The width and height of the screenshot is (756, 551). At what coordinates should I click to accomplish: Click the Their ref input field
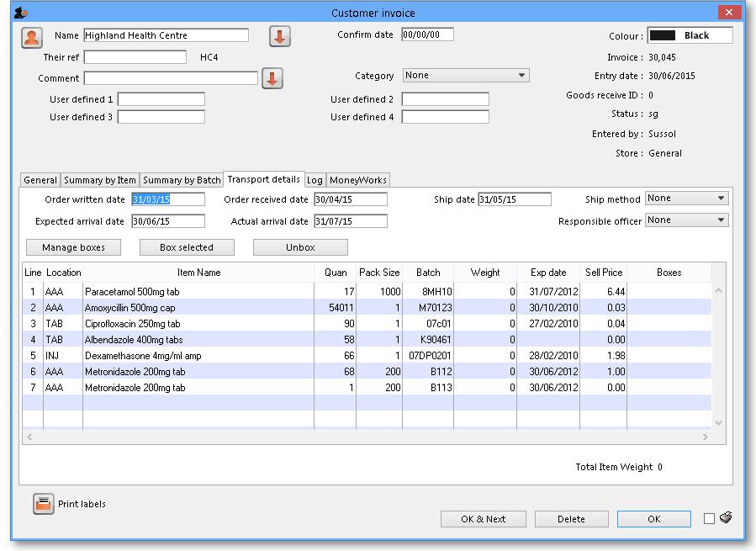(135, 57)
